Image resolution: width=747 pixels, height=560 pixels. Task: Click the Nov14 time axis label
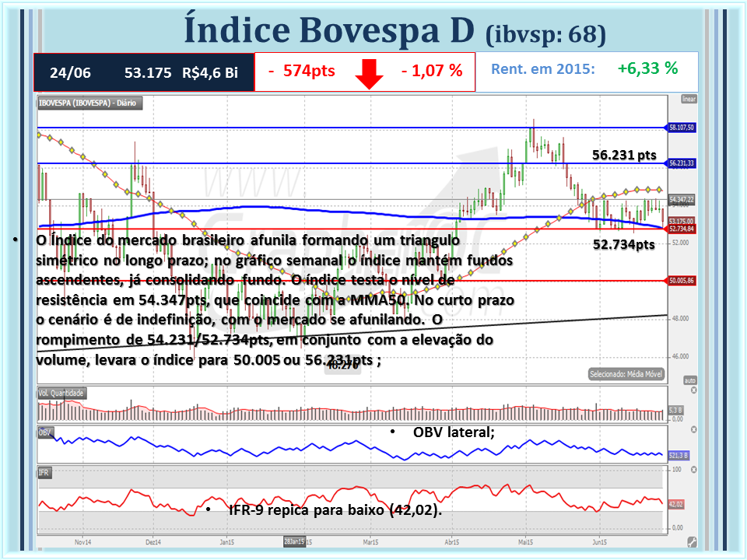click(x=83, y=542)
